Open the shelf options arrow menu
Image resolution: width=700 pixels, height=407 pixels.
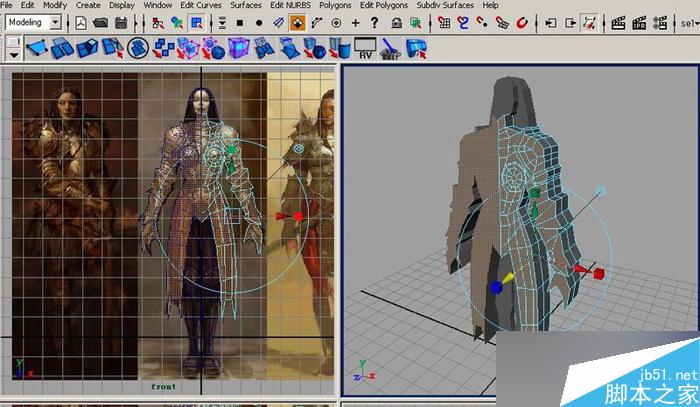tap(14, 55)
